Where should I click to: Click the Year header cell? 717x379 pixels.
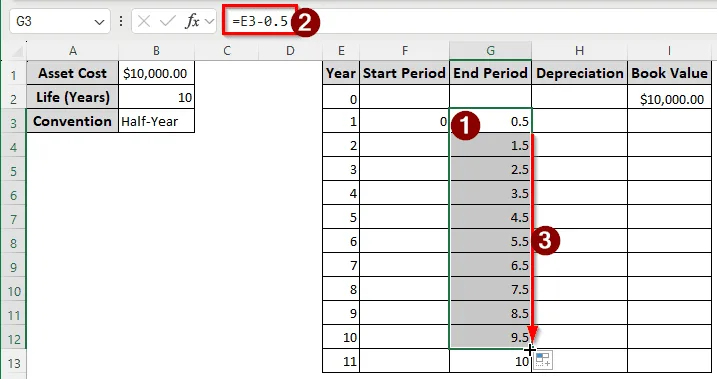click(x=341, y=73)
